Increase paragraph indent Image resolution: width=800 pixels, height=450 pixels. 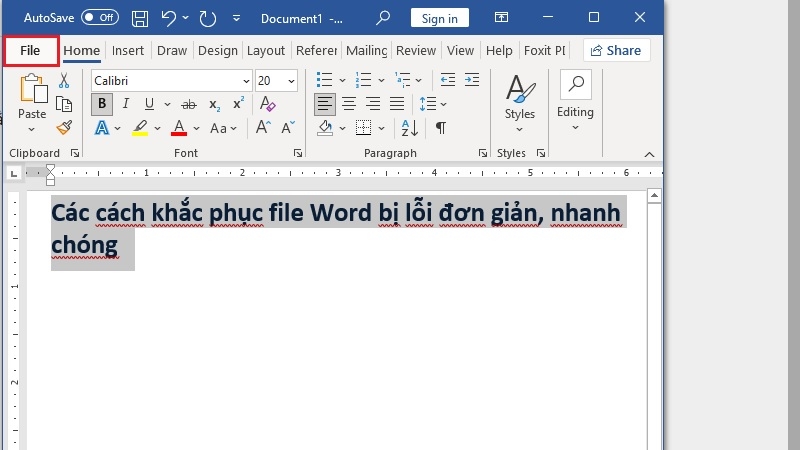(472, 80)
